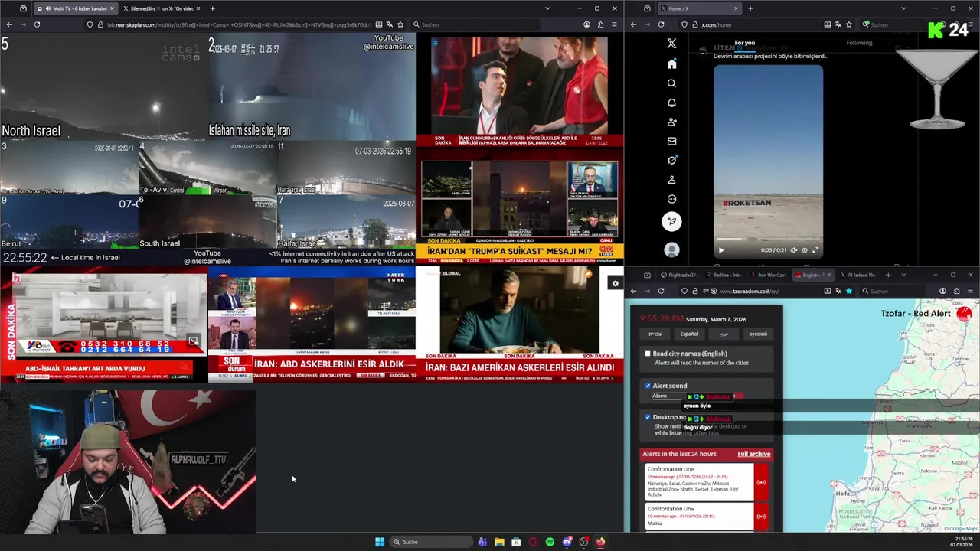The image size is (980, 551).
Task: Open the extensions icon in Tzofar browser toolbar
Action: tap(956, 291)
